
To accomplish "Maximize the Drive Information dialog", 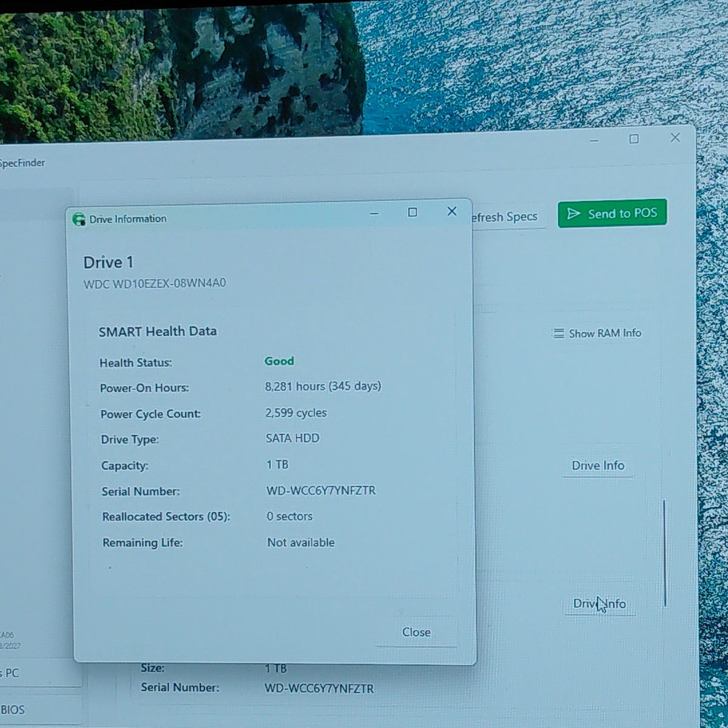I will (x=413, y=212).
